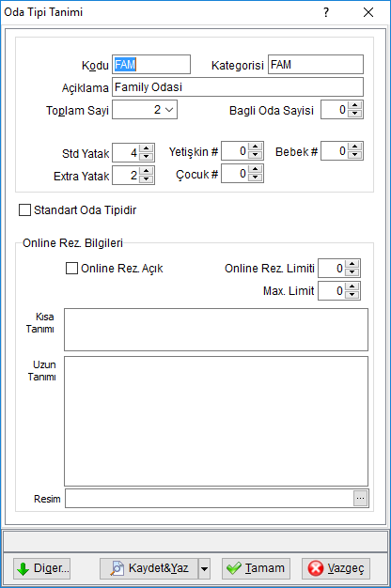This screenshot has height=588, width=391.
Task: Click into the Kısa Tanımı text area
Action: tap(216, 330)
